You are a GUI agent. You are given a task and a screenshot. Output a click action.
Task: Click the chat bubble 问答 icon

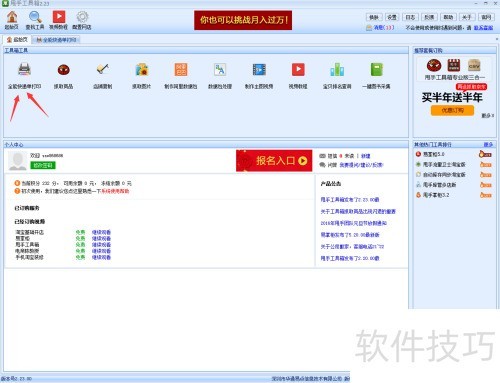click(x=322, y=165)
